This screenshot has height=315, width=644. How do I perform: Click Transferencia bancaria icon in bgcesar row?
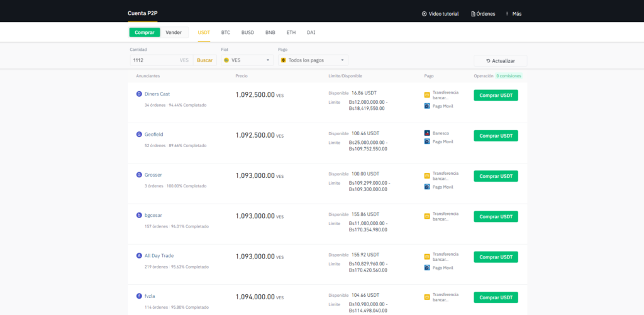(x=427, y=216)
